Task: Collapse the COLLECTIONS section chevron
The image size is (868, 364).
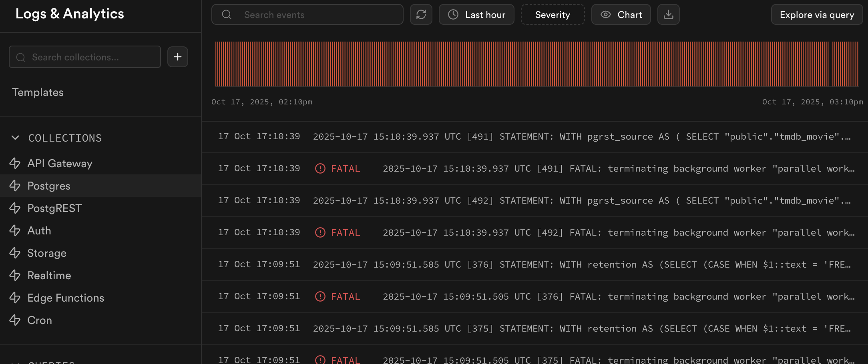Action: click(15, 138)
